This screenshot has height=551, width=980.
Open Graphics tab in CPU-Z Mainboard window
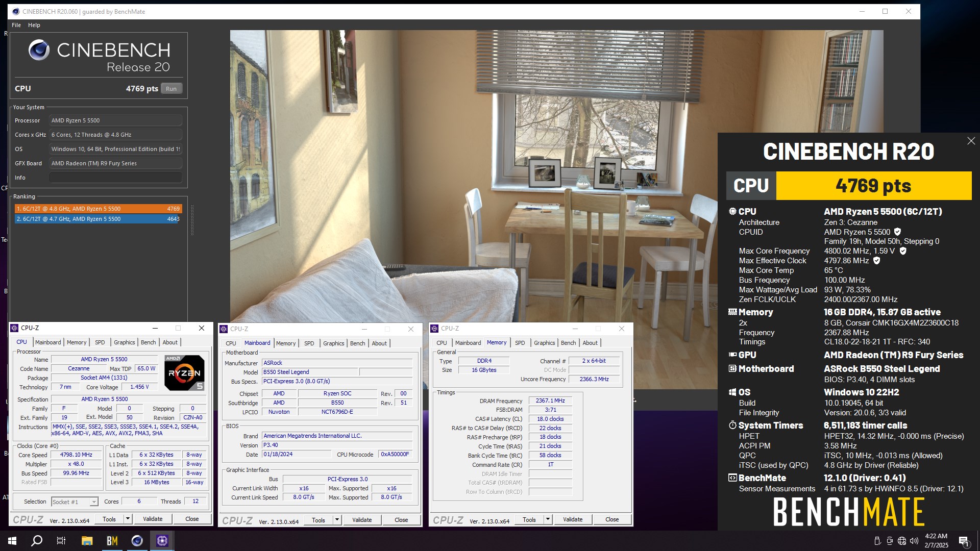click(x=334, y=343)
